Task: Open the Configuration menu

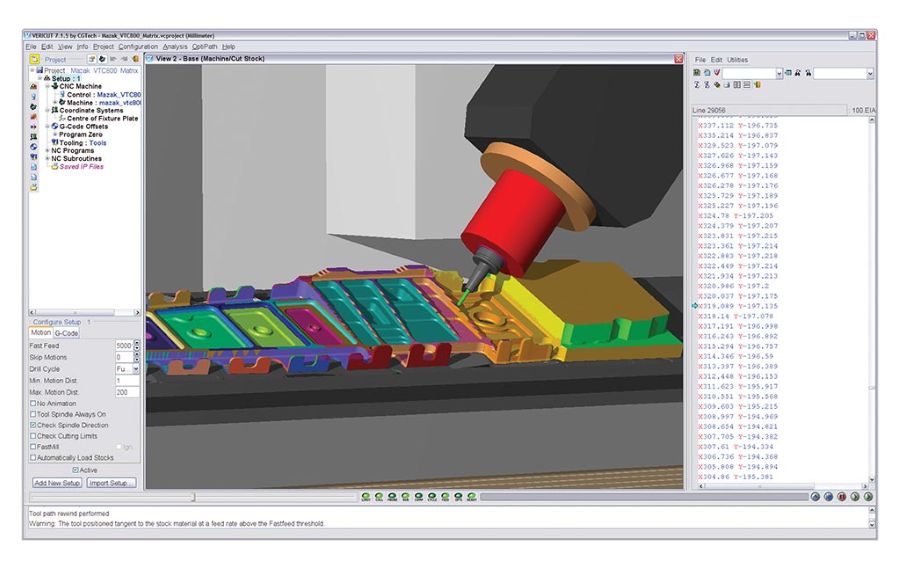Action: pos(138,47)
